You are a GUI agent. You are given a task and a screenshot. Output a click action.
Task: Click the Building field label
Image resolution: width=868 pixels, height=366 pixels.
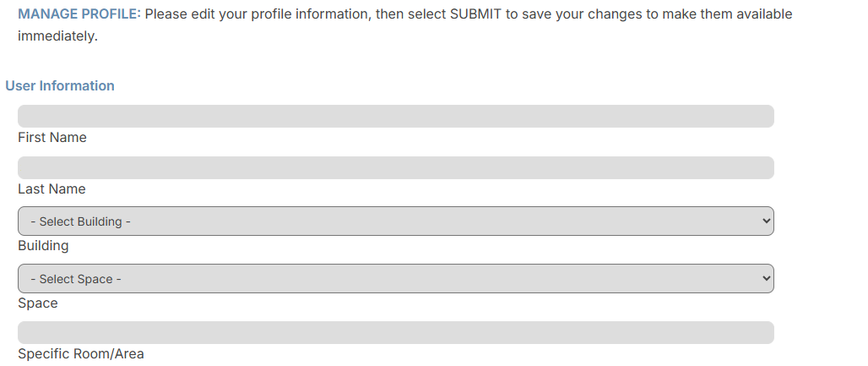[x=43, y=246]
